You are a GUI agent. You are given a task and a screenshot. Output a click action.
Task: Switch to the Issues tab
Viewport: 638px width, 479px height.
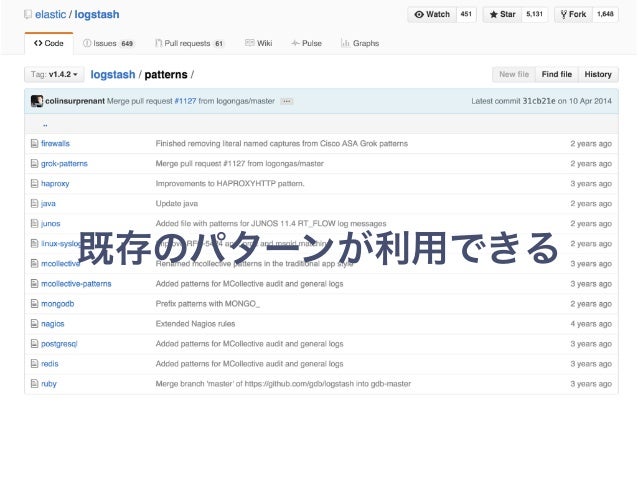click(108, 43)
